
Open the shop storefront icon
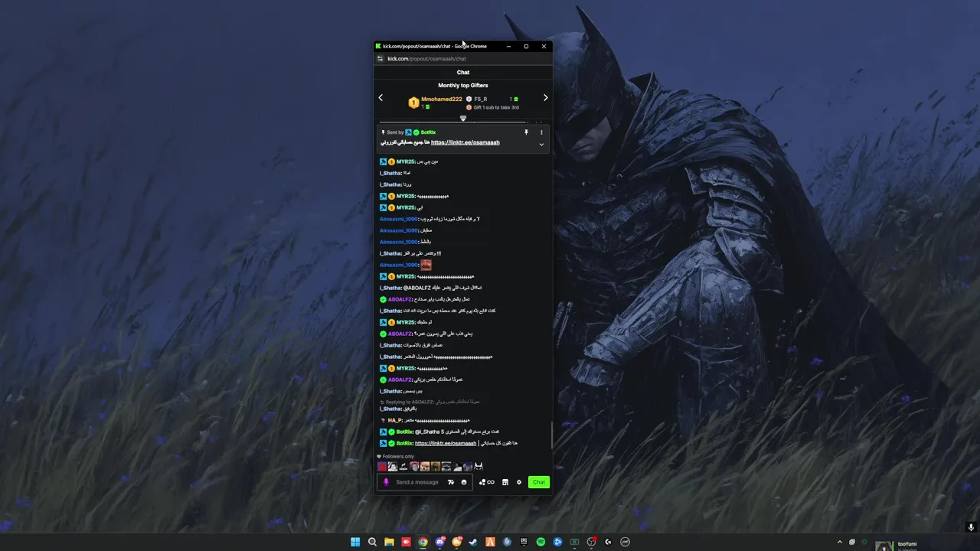coord(505,482)
